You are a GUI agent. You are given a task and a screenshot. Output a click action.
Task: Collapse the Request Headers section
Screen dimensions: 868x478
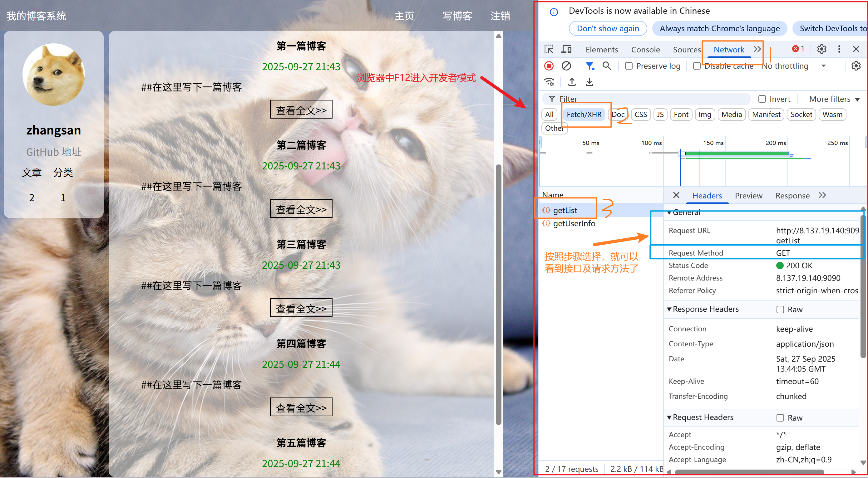[x=669, y=417]
